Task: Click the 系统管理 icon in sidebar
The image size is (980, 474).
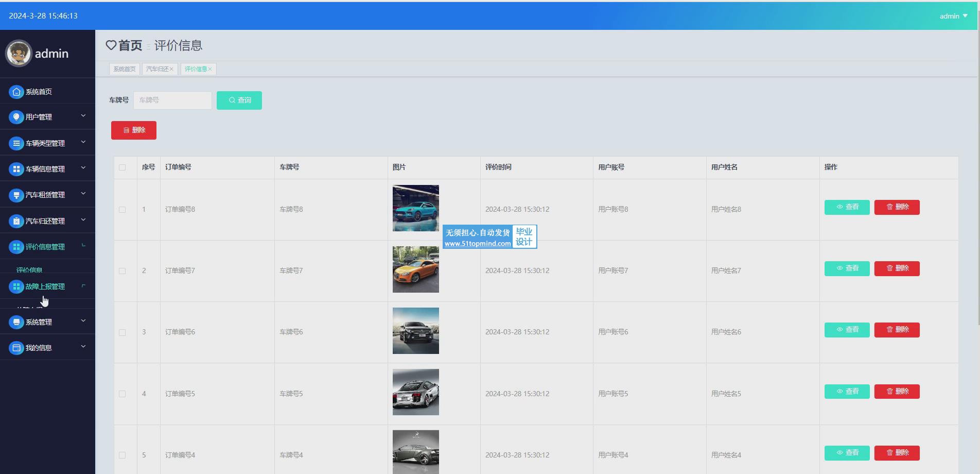Action: (16, 322)
